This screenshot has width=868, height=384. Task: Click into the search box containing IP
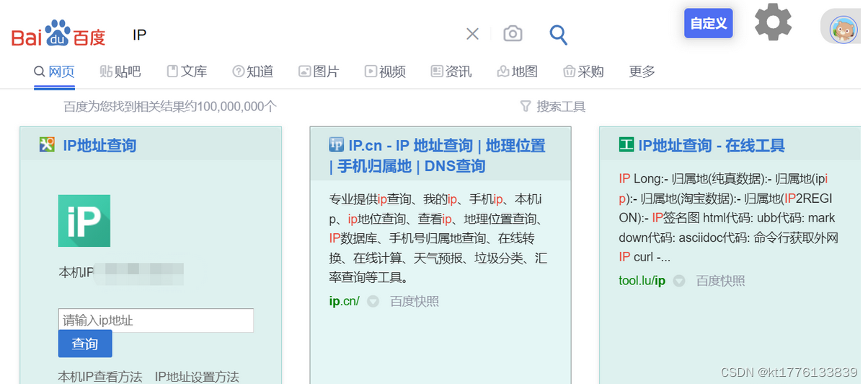point(292,34)
